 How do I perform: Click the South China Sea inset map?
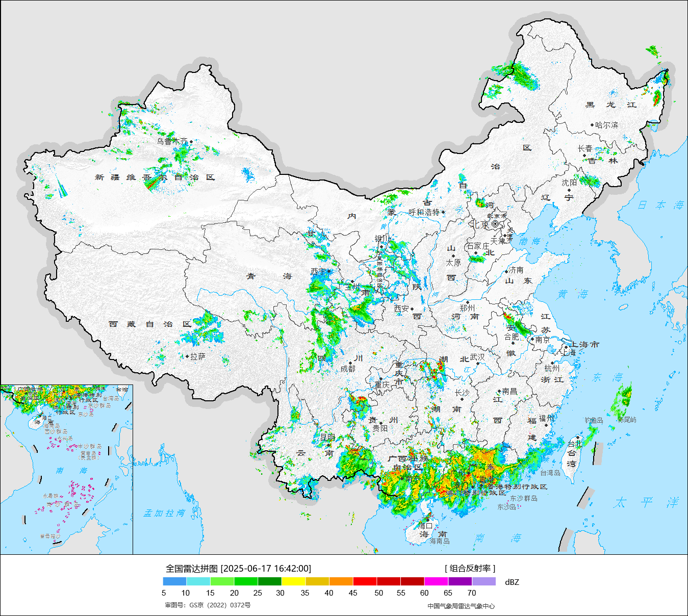pyautogui.click(x=66, y=469)
